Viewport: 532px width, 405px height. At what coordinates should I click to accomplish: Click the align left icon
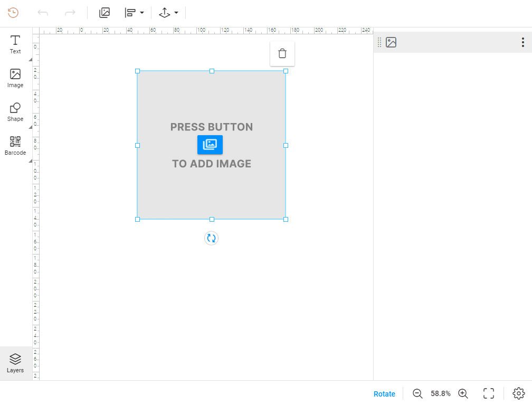tap(130, 13)
